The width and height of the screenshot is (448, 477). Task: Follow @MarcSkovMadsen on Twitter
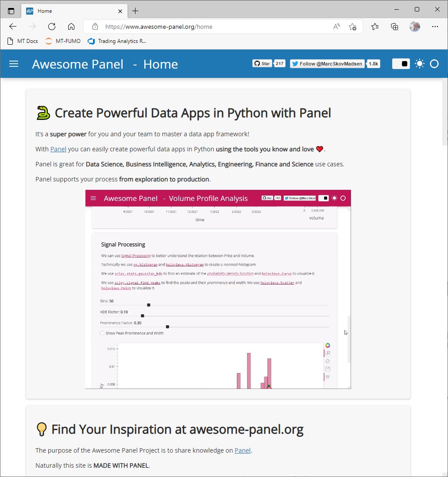click(327, 64)
